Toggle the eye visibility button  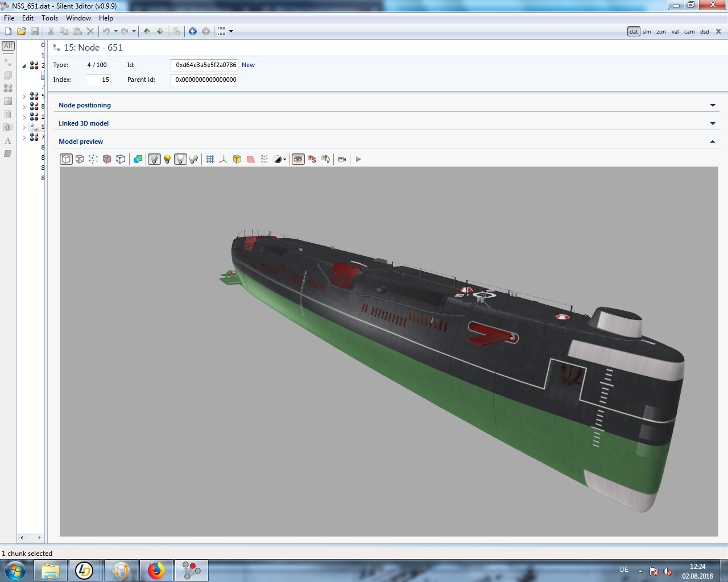298,159
